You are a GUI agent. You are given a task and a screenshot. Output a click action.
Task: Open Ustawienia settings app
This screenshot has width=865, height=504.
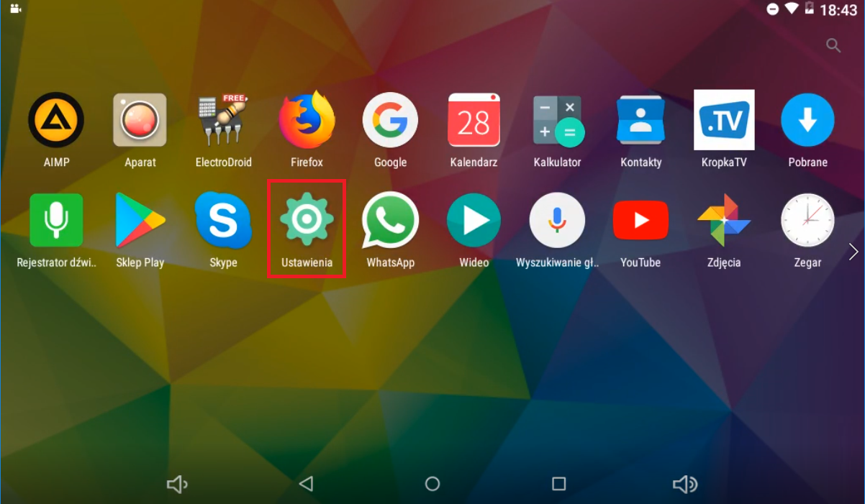[x=307, y=219]
